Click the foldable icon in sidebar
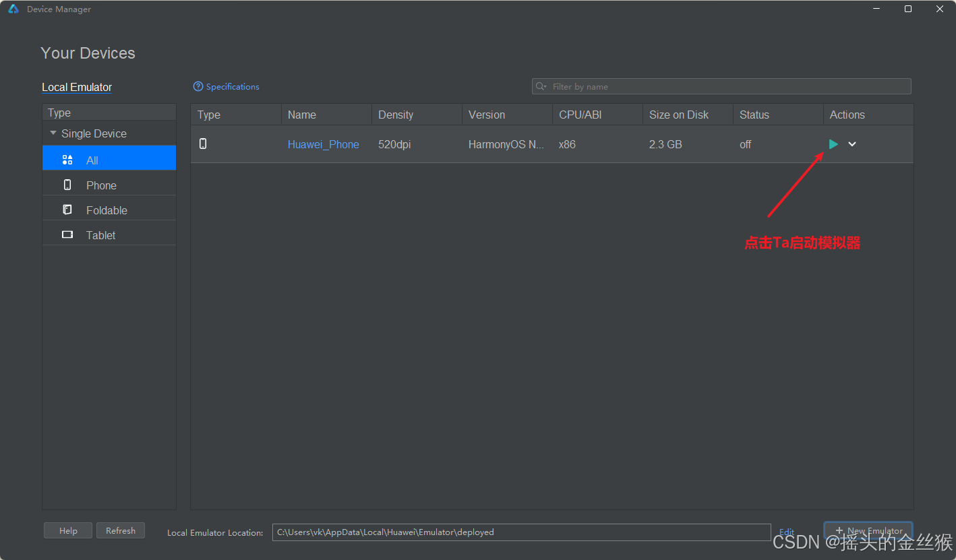The image size is (956, 560). point(67,210)
